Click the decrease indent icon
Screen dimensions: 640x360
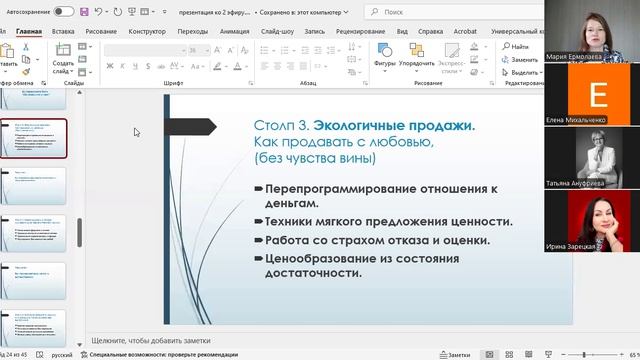(305, 50)
